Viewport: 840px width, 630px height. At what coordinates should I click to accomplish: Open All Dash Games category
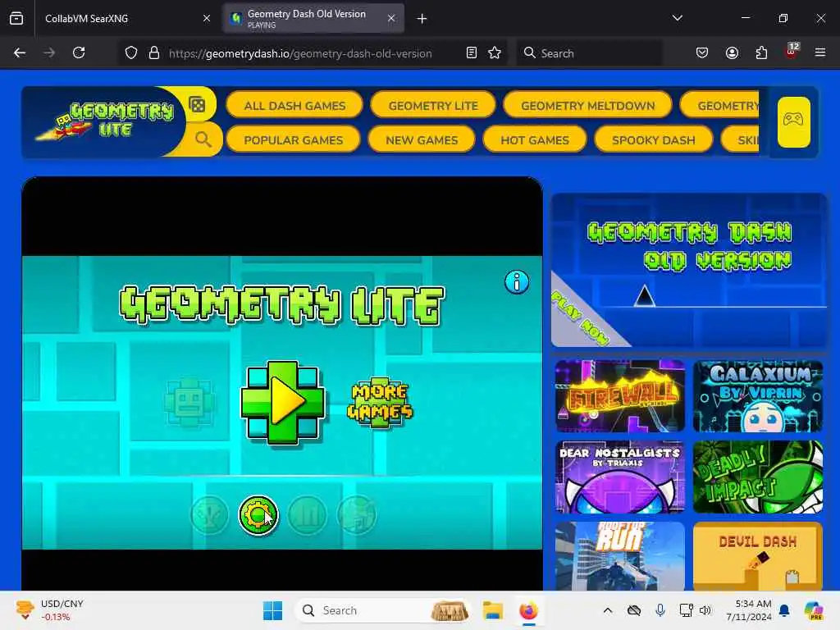(294, 106)
